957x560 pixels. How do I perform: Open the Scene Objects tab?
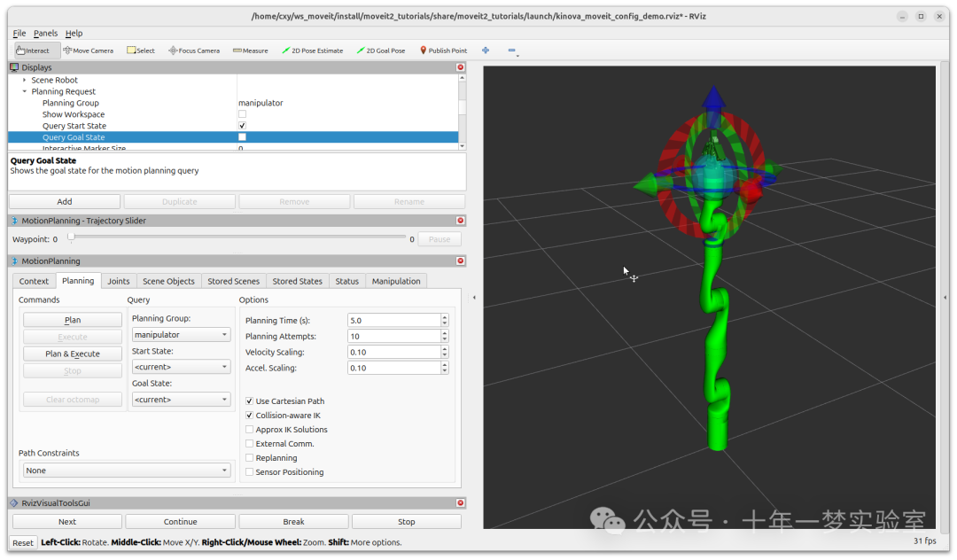click(x=168, y=281)
